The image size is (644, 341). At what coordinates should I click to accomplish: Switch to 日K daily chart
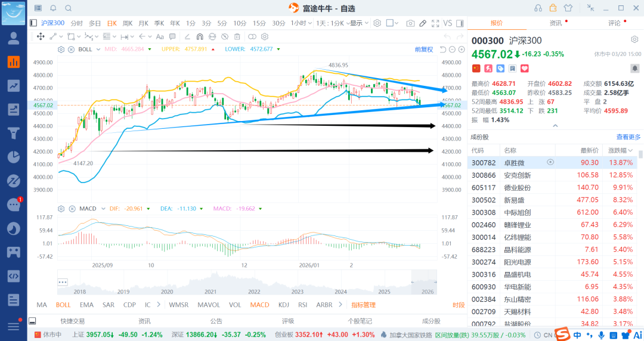click(112, 23)
